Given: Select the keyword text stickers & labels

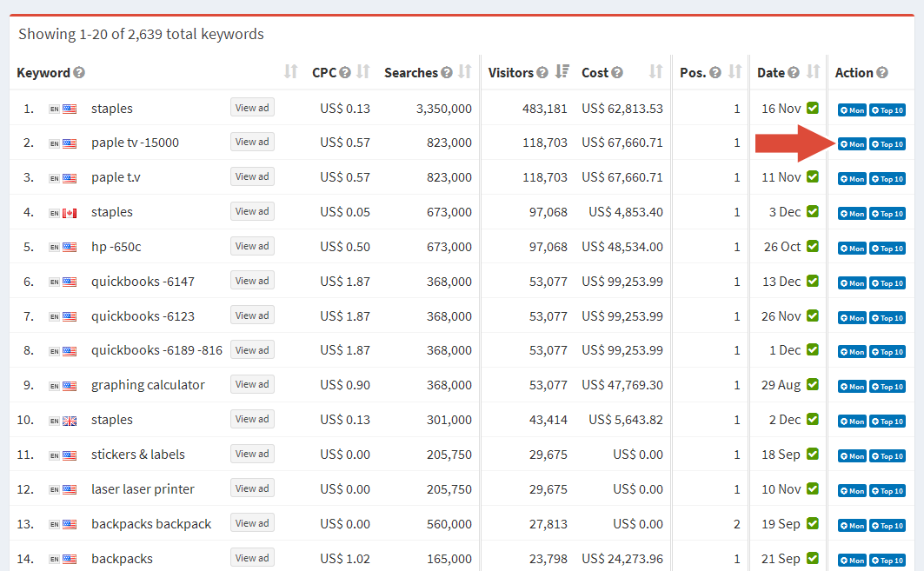Looking at the screenshot, I should (137, 455).
